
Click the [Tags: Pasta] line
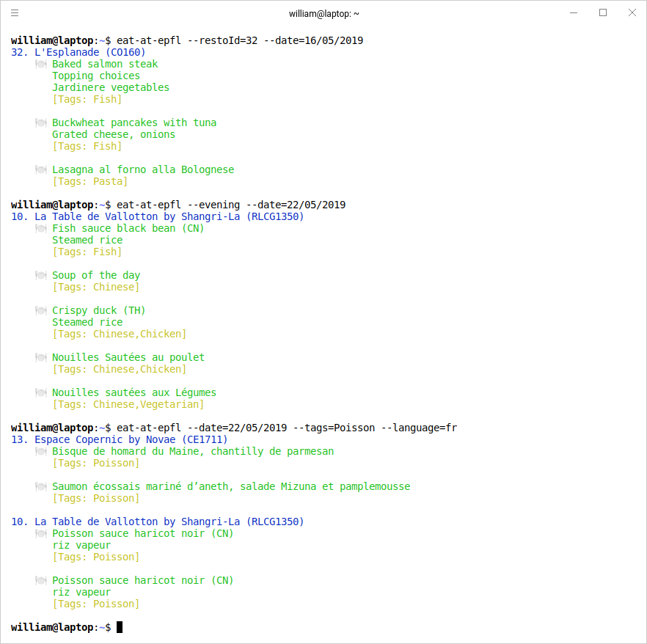click(90, 181)
